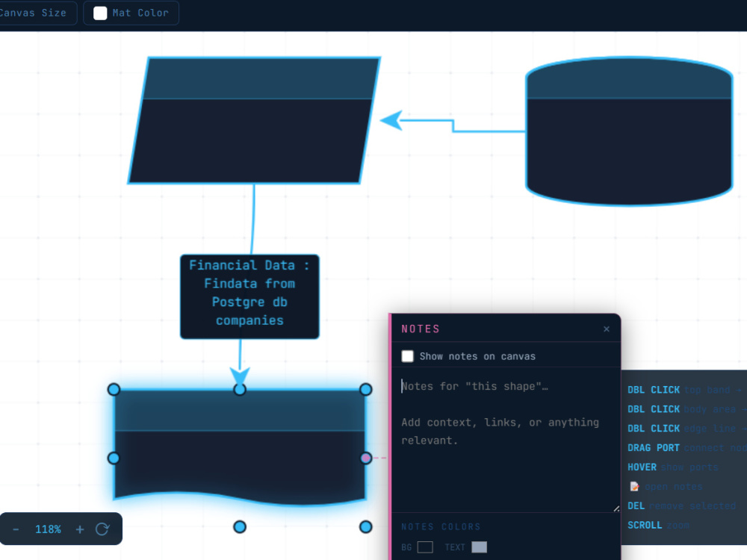This screenshot has height=560, width=747.
Task: Select the Financial Data edge label
Action: pos(249,296)
